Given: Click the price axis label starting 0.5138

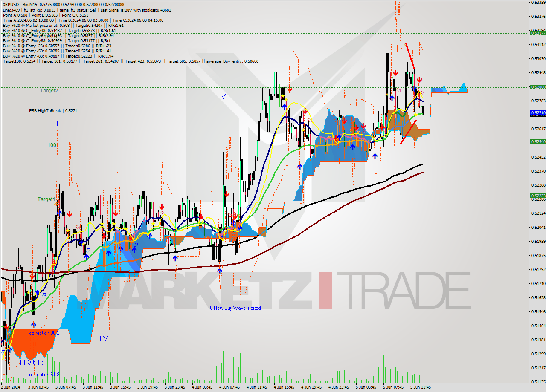Looking at the screenshot, I should (x=538, y=340).
